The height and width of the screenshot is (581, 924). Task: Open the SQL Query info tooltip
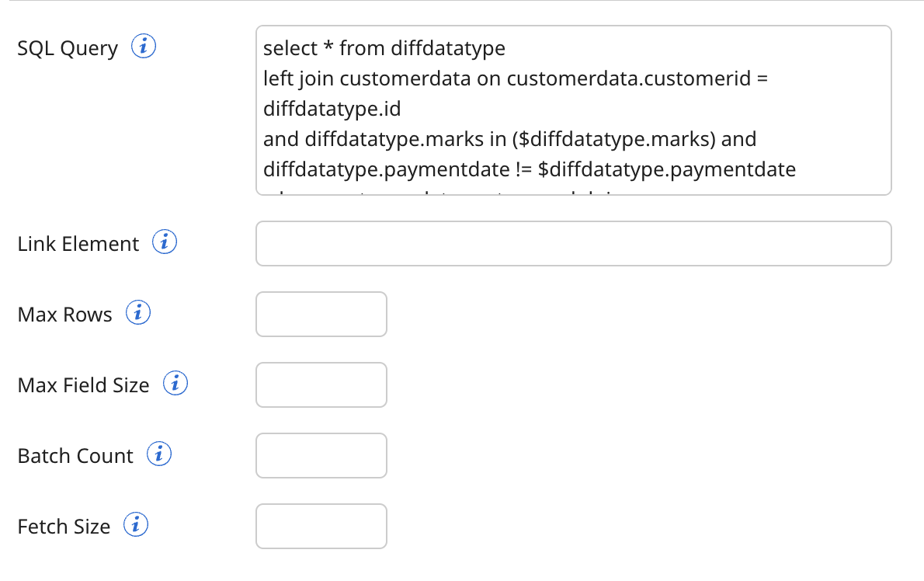point(144,47)
